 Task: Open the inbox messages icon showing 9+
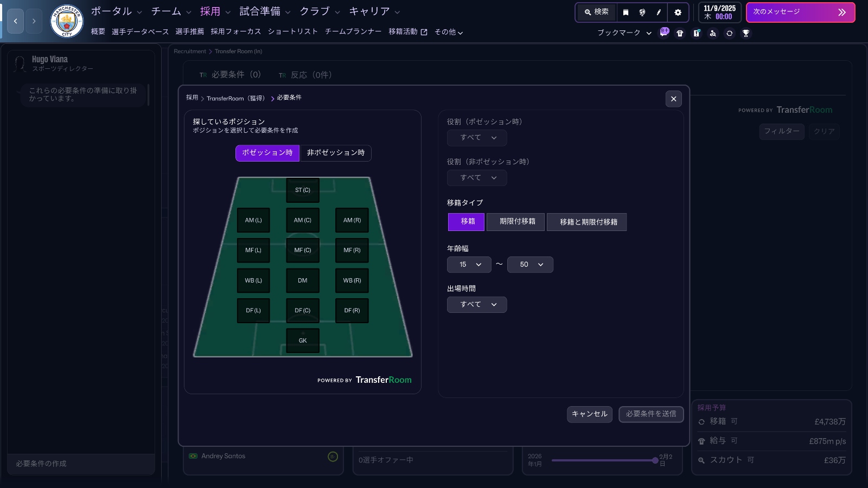[x=664, y=33]
